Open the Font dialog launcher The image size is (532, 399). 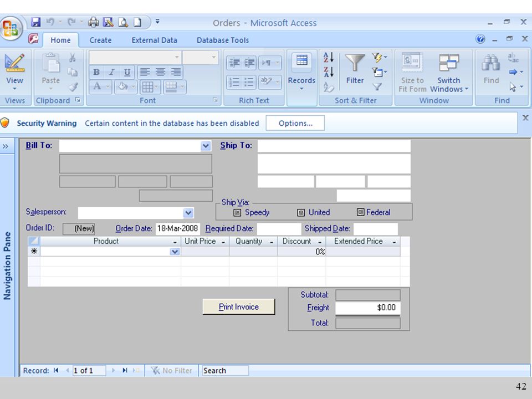pyautogui.click(x=215, y=100)
